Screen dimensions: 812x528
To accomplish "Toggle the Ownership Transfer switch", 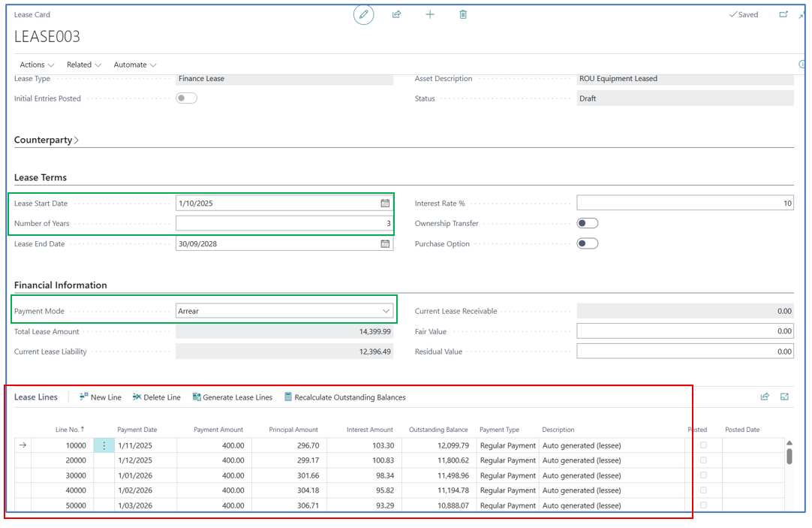I will point(587,223).
